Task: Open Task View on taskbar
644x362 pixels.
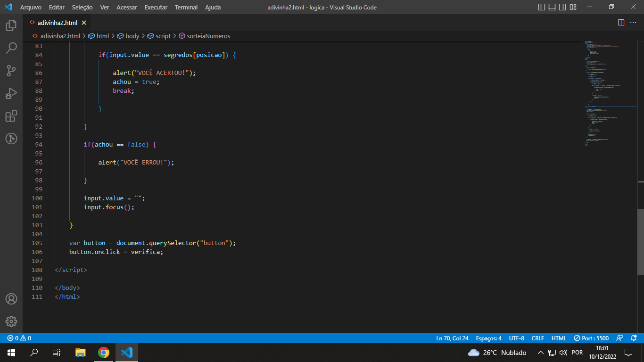Action: (57, 353)
